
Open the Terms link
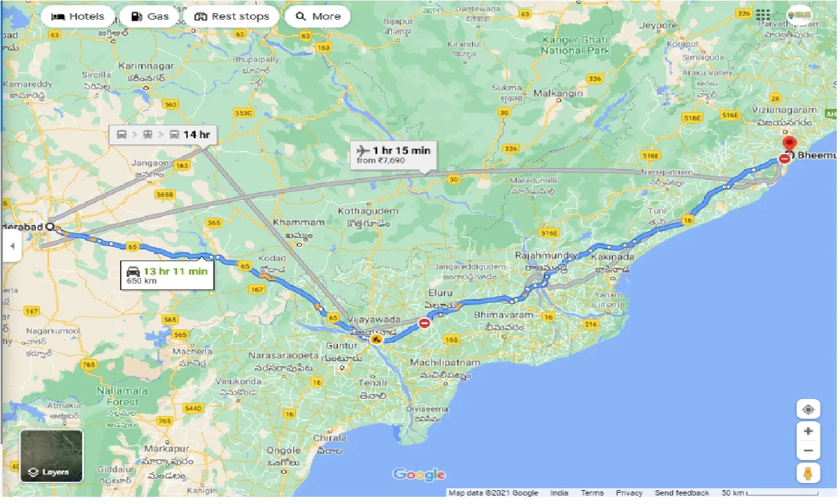592,493
